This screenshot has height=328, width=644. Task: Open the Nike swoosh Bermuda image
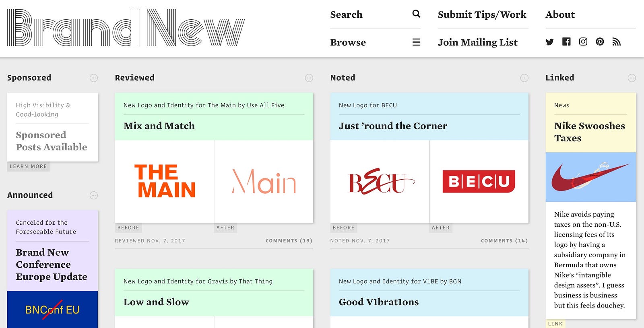[590, 177]
